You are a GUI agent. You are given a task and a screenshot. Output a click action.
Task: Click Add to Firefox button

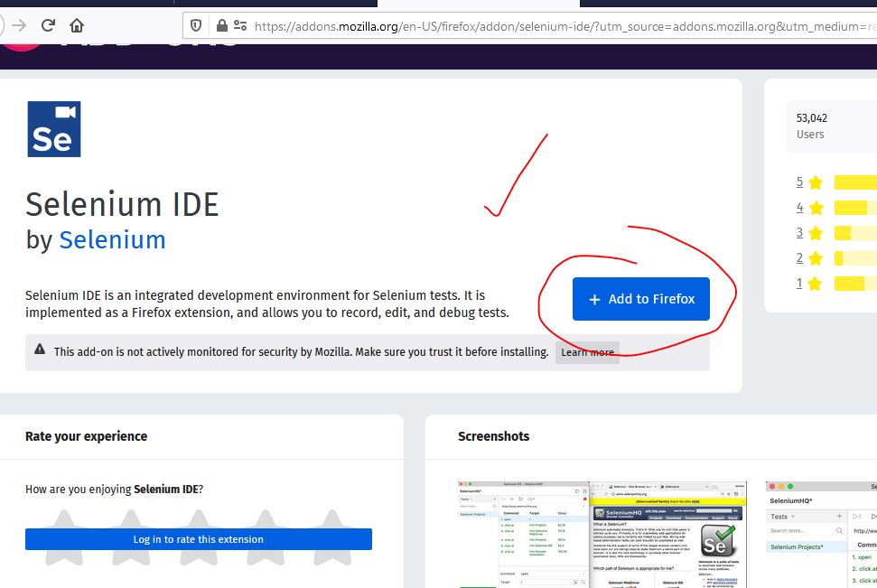[x=640, y=299]
